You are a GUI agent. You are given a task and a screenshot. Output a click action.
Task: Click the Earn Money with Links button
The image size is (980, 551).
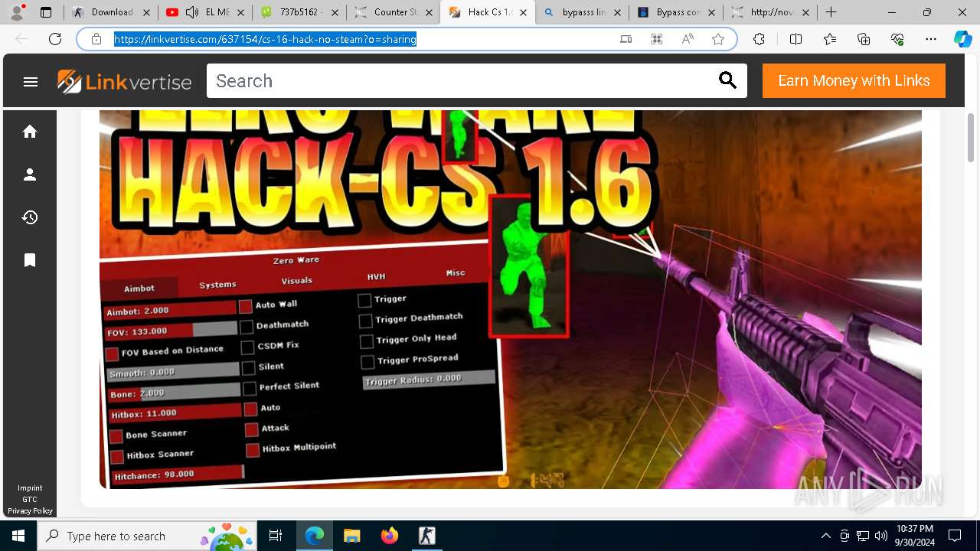point(854,80)
